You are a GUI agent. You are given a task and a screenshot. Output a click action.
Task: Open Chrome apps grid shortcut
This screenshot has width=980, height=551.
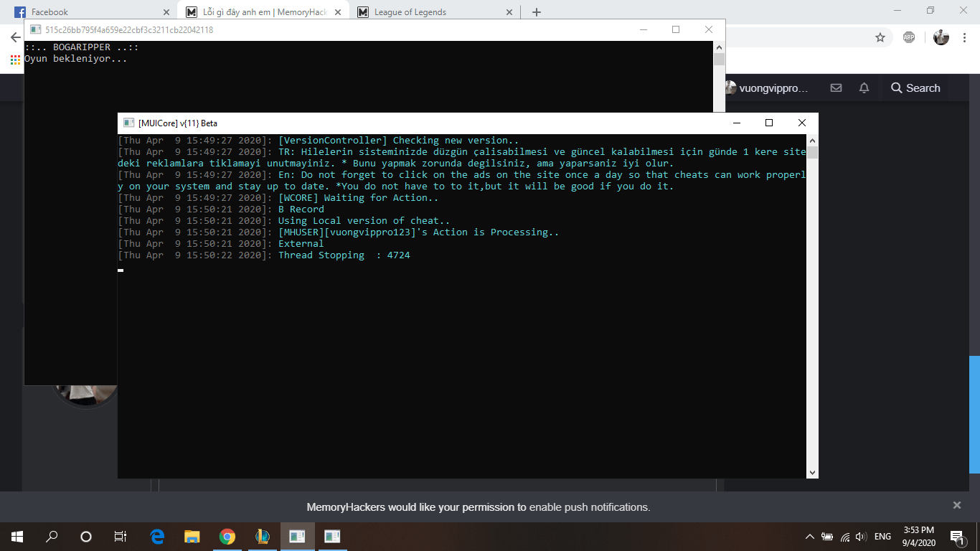(x=15, y=60)
